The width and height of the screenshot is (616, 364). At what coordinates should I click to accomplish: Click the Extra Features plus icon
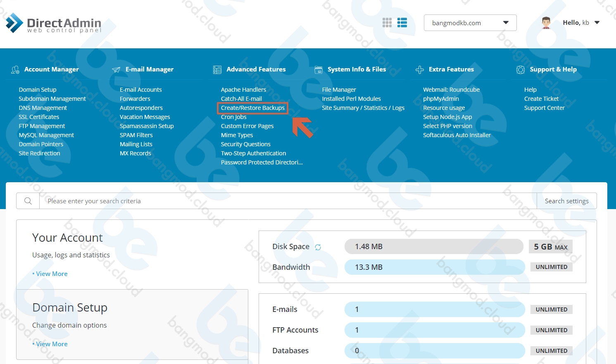click(420, 70)
